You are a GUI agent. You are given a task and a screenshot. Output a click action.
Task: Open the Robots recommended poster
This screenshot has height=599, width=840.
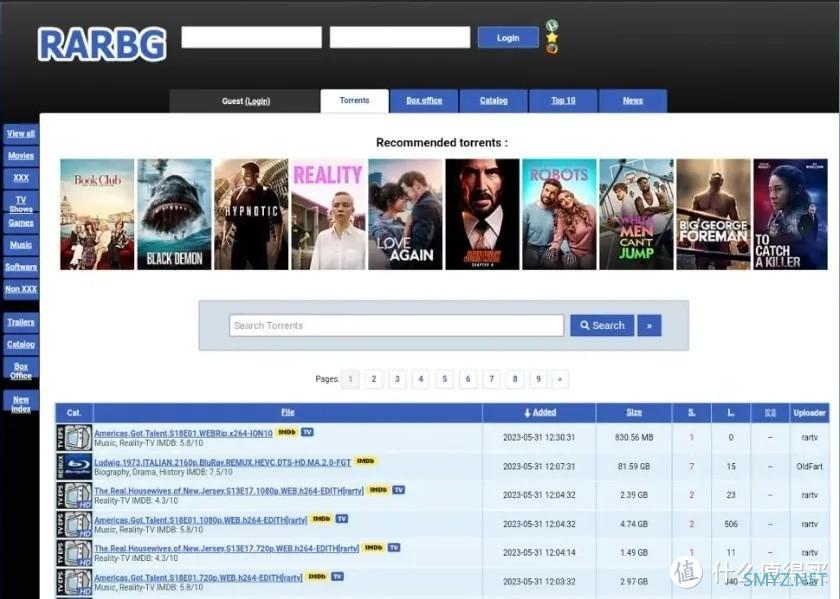(x=559, y=214)
